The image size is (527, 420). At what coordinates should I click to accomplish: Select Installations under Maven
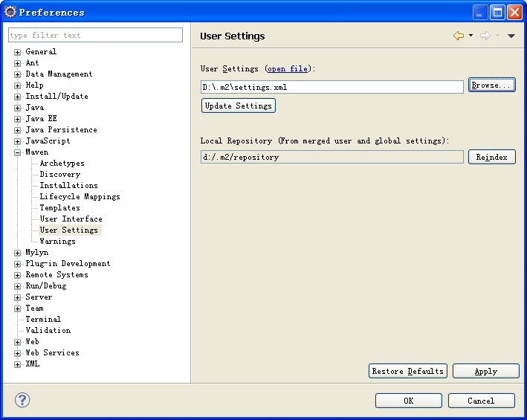[69, 186]
